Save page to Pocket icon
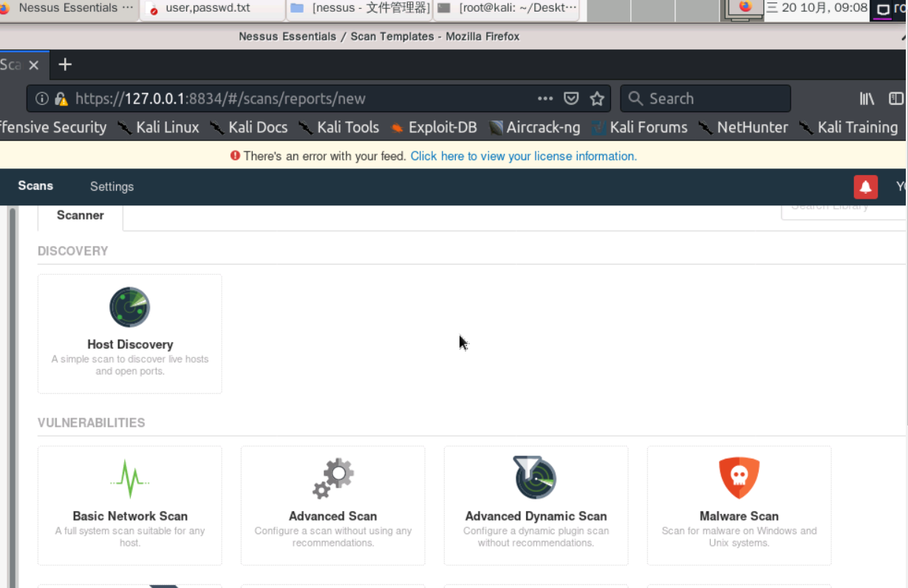The width and height of the screenshot is (908, 588). pyautogui.click(x=571, y=99)
